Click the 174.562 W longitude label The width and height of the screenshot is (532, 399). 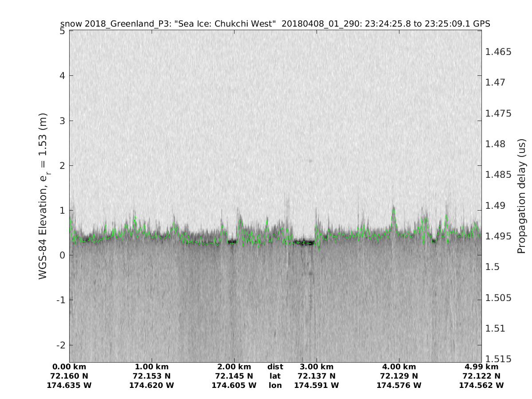point(481,385)
